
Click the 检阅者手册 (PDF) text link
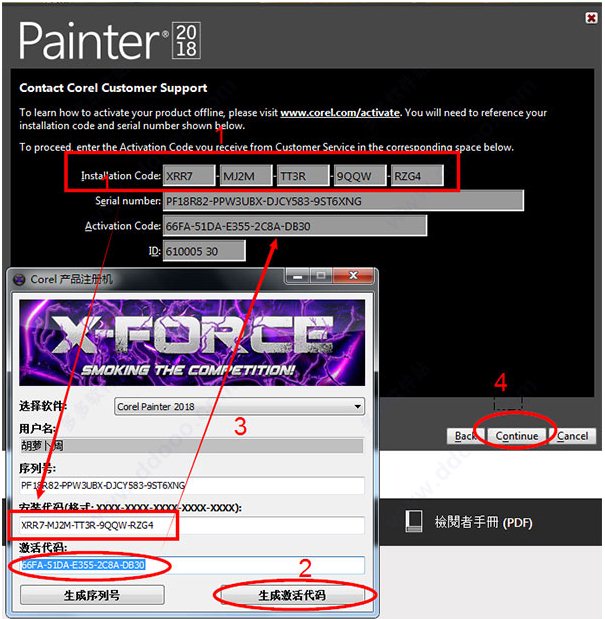click(x=483, y=522)
